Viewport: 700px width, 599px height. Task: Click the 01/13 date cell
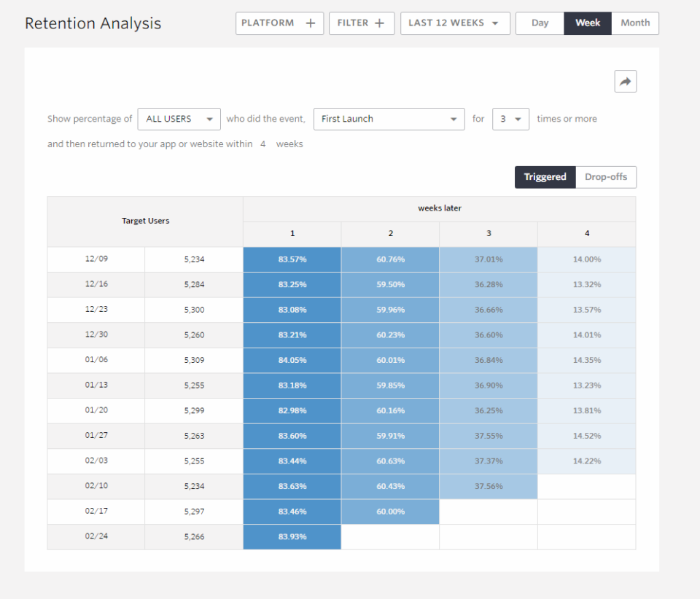tap(96, 385)
